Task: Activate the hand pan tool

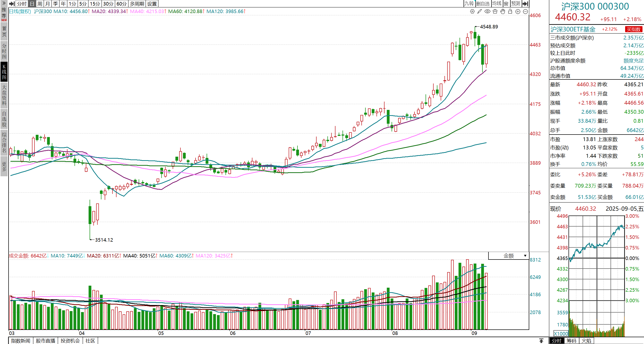Action: 503,11
